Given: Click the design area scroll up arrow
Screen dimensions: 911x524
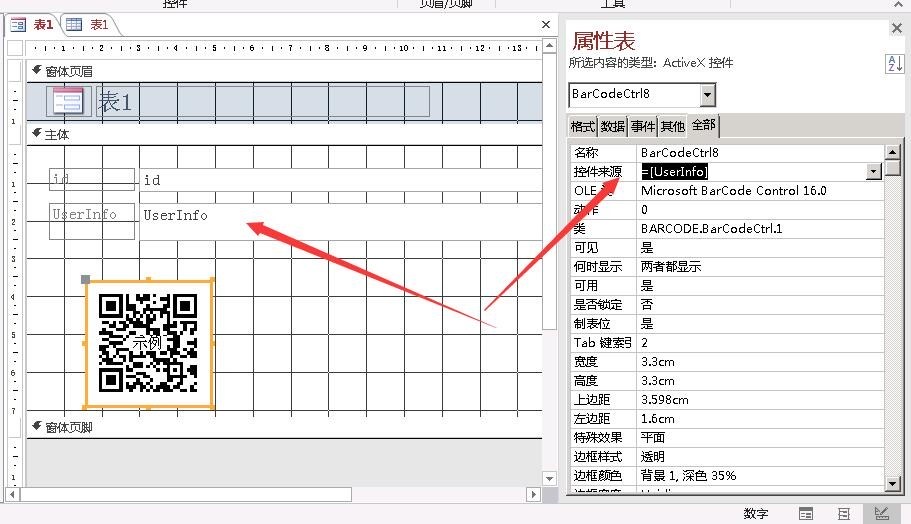Looking at the screenshot, I should (550, 46).
